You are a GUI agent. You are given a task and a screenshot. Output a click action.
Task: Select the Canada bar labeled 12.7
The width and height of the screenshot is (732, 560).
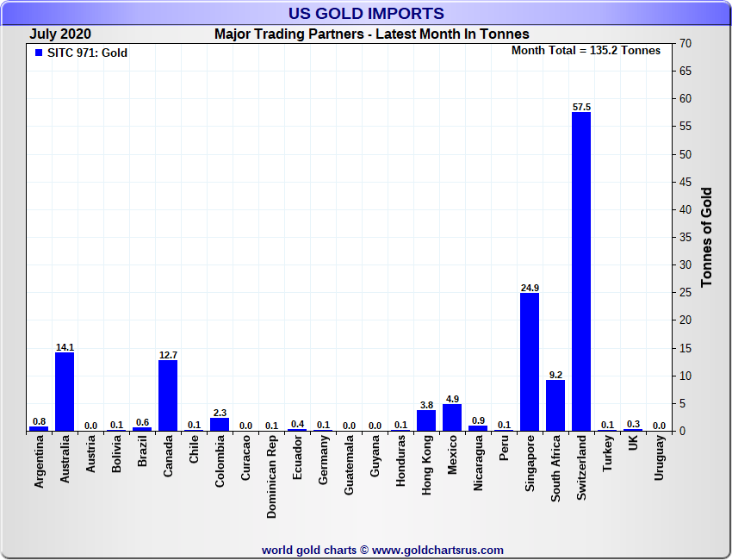168,395
